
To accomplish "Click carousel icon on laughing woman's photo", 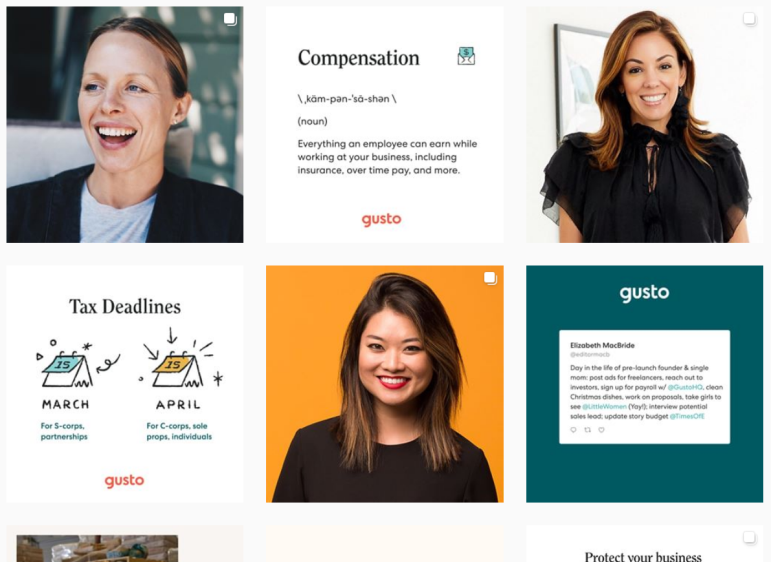I will pos(230,19).
